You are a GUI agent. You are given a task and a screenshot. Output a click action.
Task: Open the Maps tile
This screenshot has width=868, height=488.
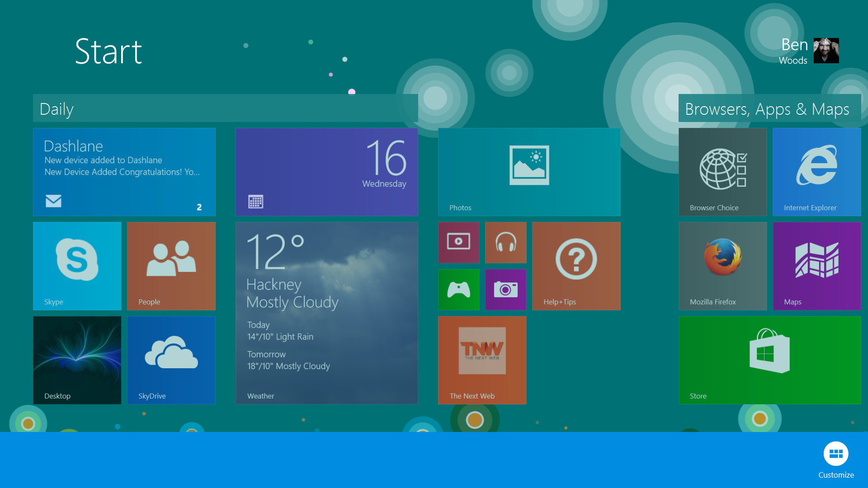(x=817, y=266)
